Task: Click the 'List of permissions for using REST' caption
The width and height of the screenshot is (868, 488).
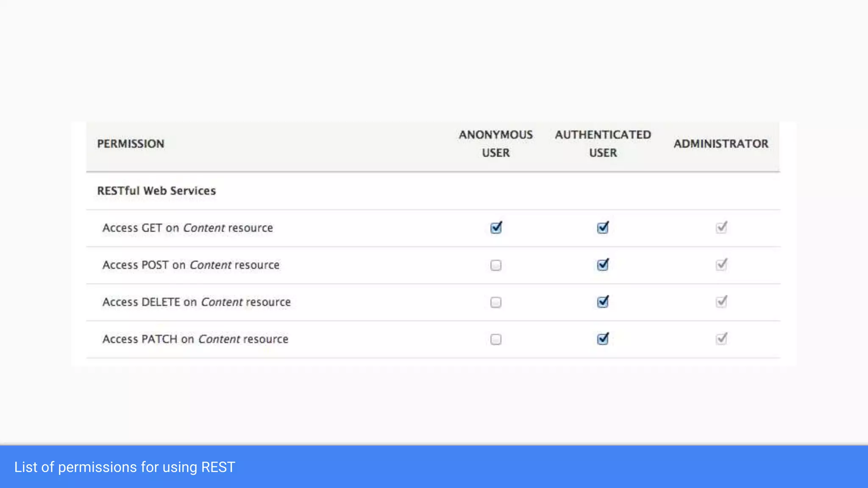Action: pyautogui.click(x=125, y=467)
